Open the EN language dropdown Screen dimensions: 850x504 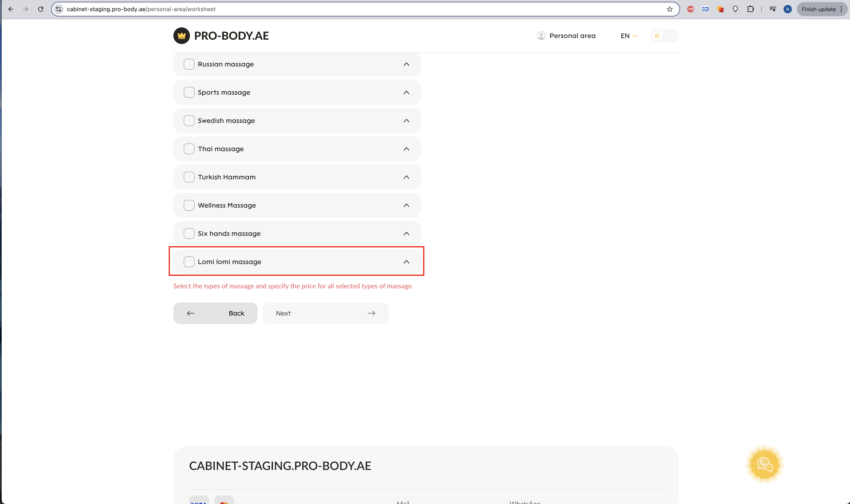click(628, 36)
